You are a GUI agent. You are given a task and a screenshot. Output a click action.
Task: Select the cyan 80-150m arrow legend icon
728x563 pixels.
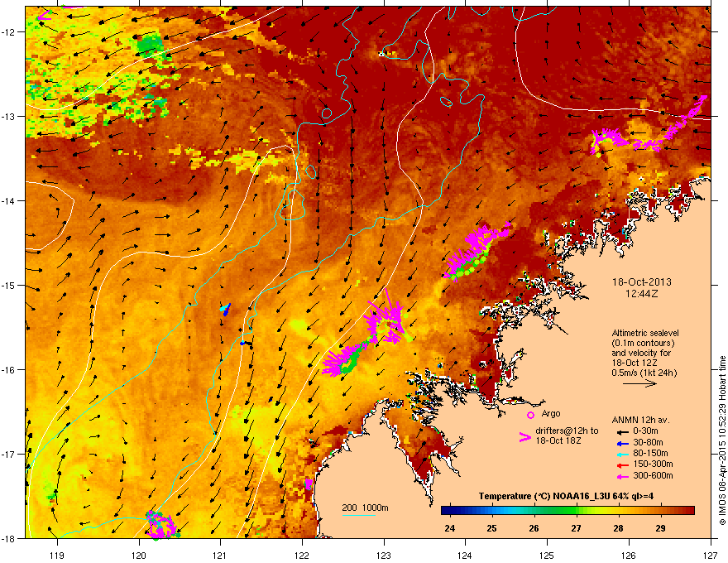click(622, 454)
